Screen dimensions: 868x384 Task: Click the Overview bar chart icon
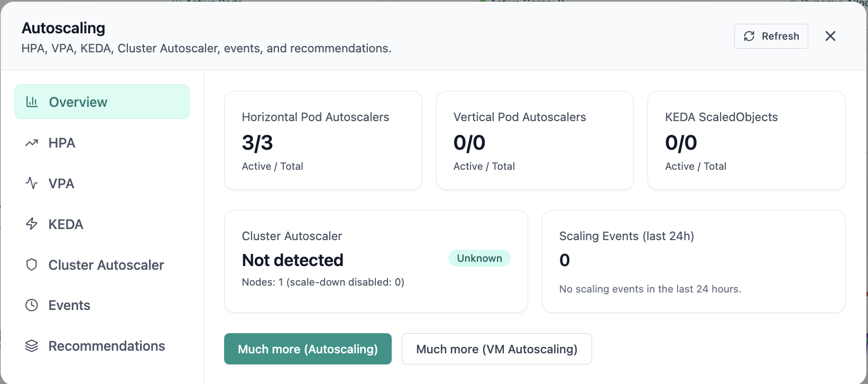[x=32, y=102]
